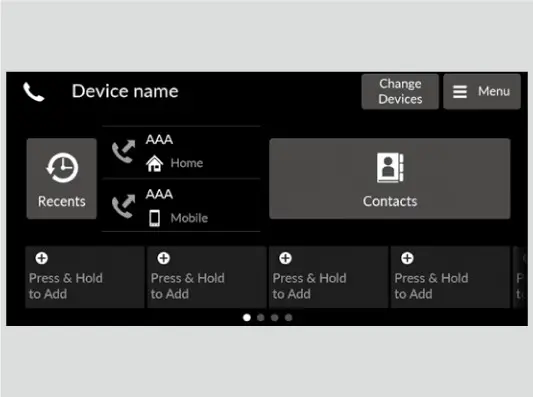Click the Contacts address book icon
The image size is (533, 397).
[390, 168]
